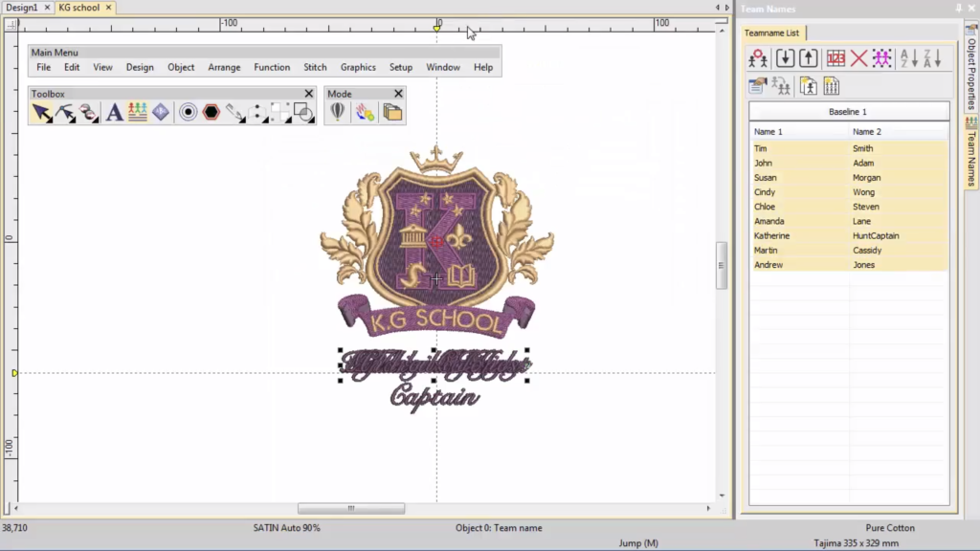This screenshot has height=551, width=980.
Task: Switch to the Design1 document tab
Action: (x=20, y=8)
